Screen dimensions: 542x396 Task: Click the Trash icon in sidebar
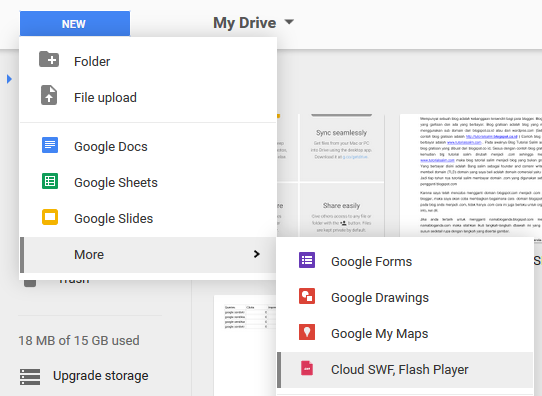pos(30,283)
